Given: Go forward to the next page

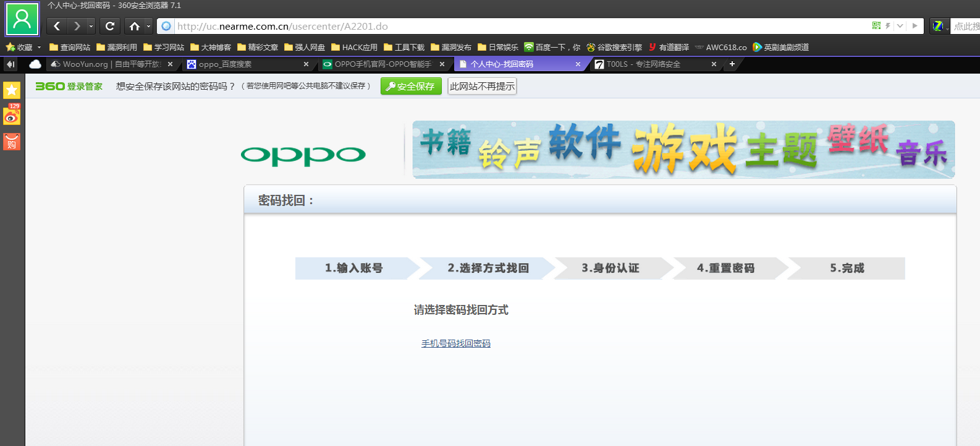Looking at the screenshot, I should point(77,26).
